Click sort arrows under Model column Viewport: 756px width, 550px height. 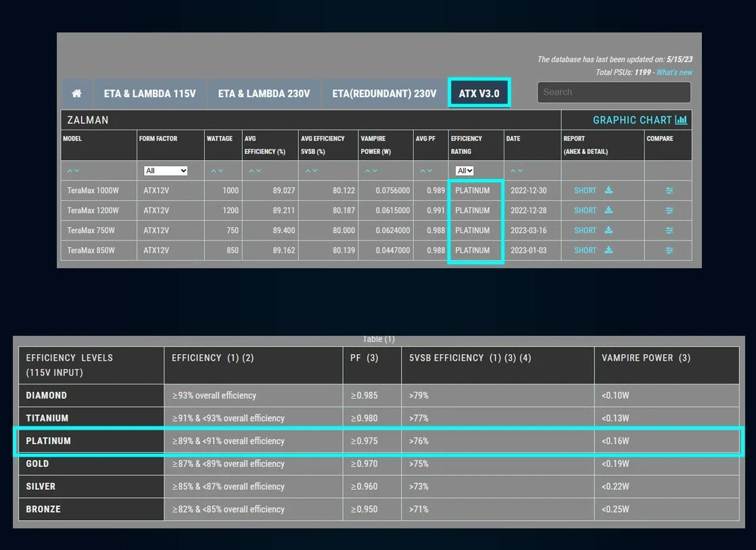pos(73,171)
